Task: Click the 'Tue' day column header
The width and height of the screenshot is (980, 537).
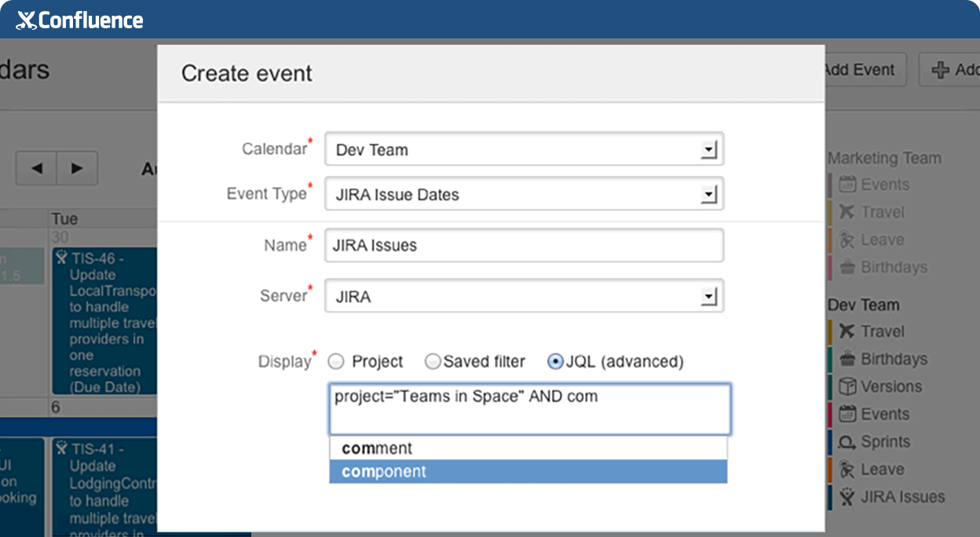Action: point(64,219)
